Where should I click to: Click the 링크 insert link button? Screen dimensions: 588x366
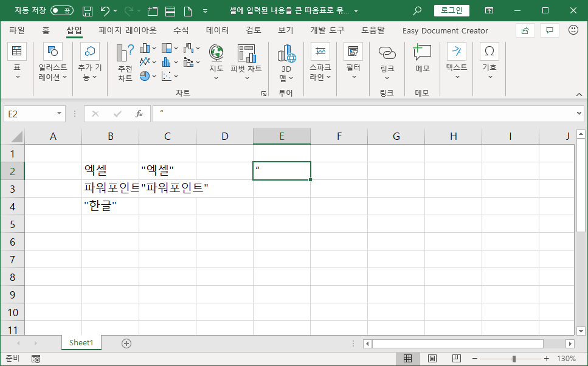click(387, 61)
